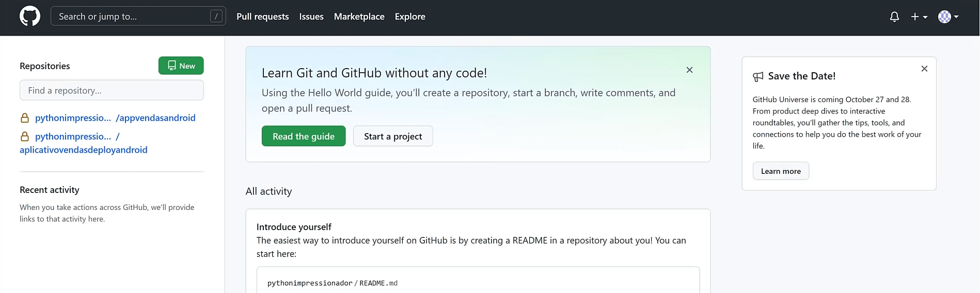
Task: Click lock icon beside appvendasandroid
Action: 24,118
